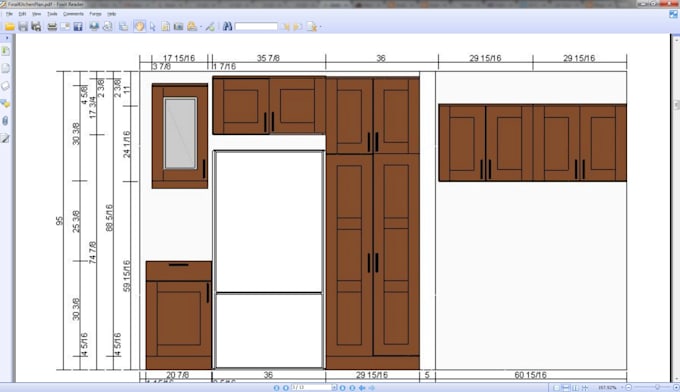
Task: Toggle single page view mode
Action: (556, 388)
